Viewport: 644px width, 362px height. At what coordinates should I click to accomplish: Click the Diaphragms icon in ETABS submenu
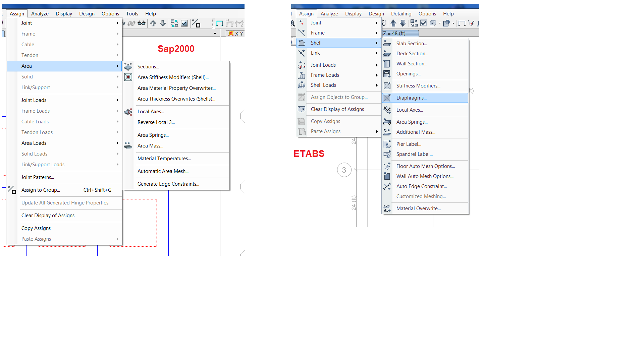[x=387, y=98]
